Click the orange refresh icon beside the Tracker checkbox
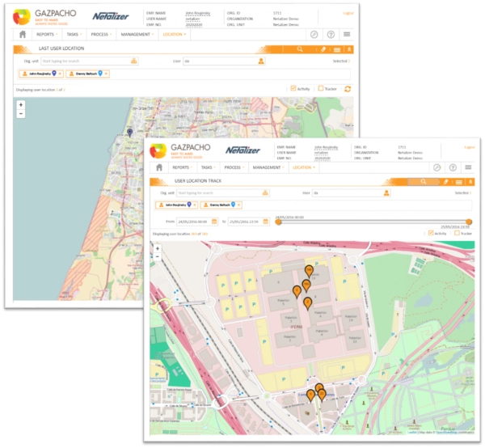The image size is (485, 448). coord(348,89)
